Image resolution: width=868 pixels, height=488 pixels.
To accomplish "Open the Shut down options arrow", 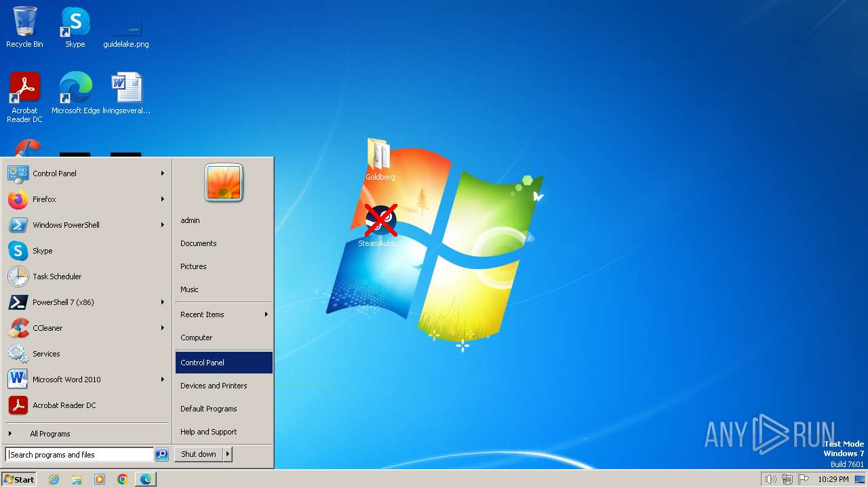I will [228, 454].
